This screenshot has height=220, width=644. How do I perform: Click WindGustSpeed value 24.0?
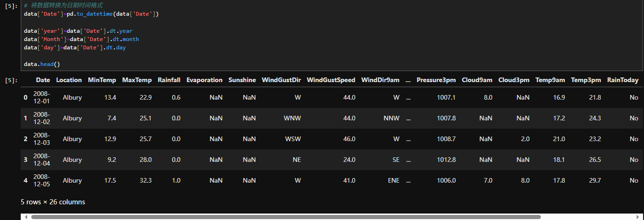(x=349, y=160)
